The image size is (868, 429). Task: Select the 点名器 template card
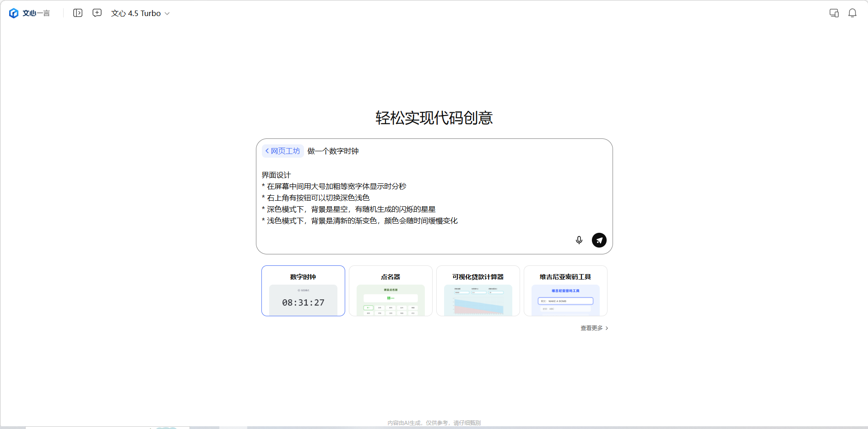tap(391, 291)
